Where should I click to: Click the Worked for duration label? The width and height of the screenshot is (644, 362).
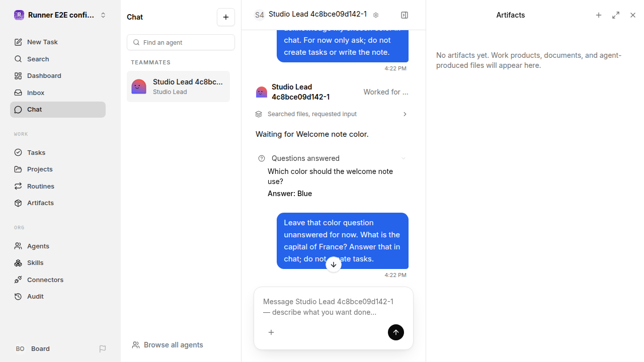point(386,92)
